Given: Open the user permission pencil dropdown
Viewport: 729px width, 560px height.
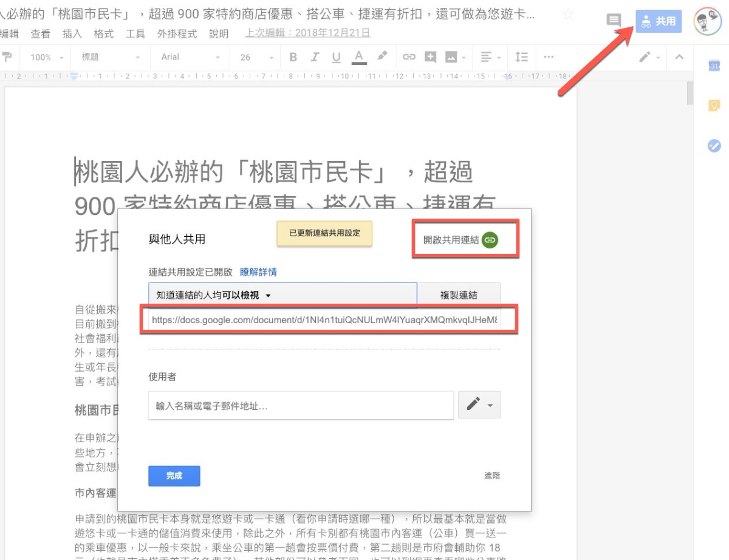Looking at the screenshot, I should pos(480,405).
